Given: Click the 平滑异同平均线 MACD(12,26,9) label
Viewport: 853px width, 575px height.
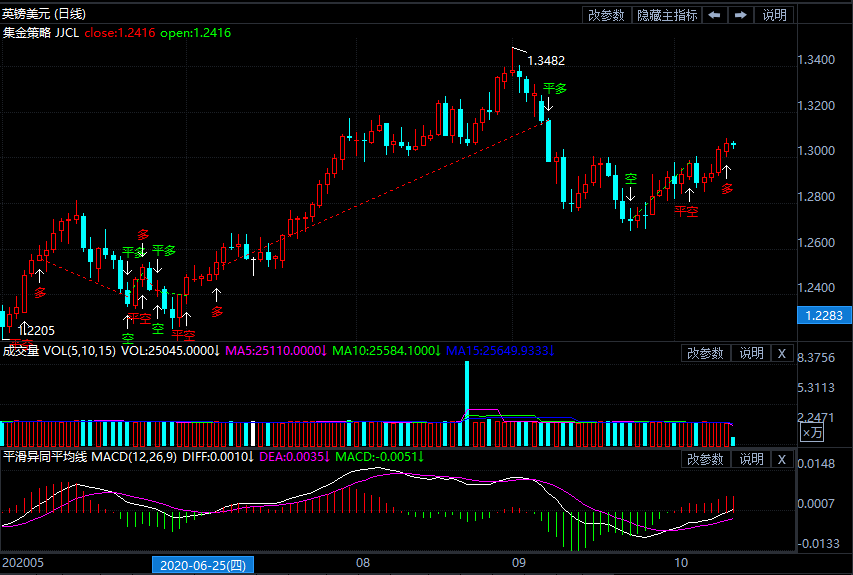Looking at the screenshot, I should pos(87,458).
